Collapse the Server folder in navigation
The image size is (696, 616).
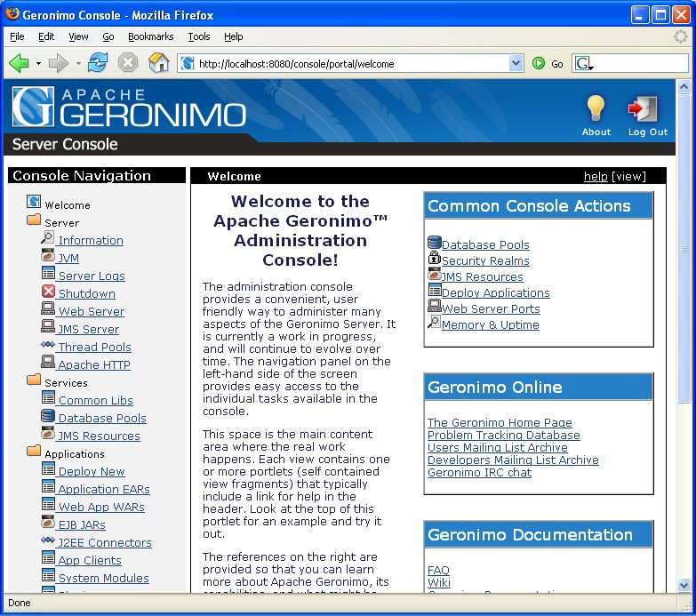coord(34,220)
